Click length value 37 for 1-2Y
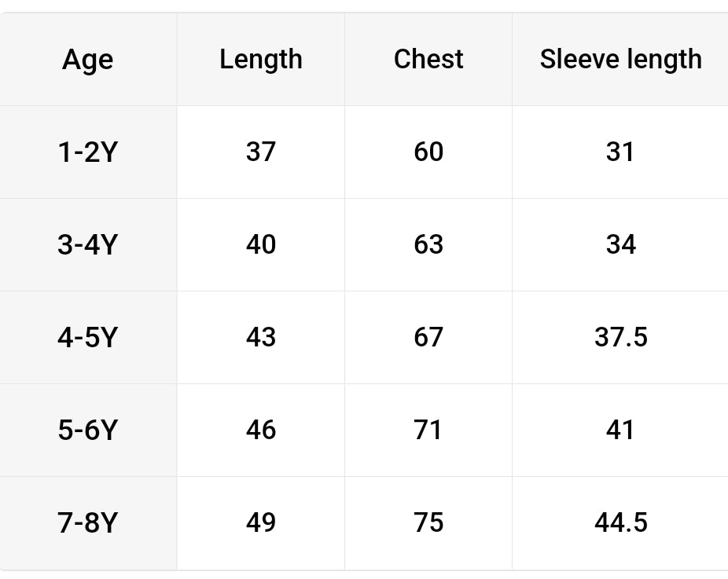 click(260, 152)
